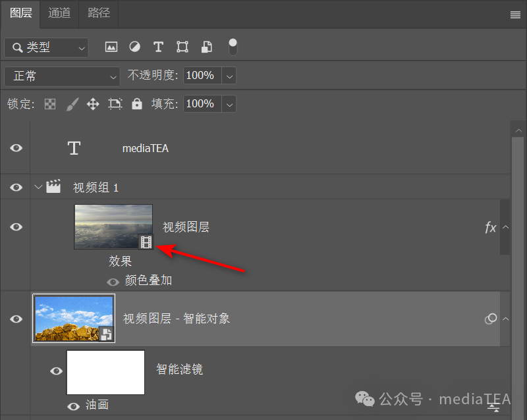The image size is (527, 420).
Task: Select the 视频图层 - 智能对象 thumbnail
Action: (x=74, y=319)
